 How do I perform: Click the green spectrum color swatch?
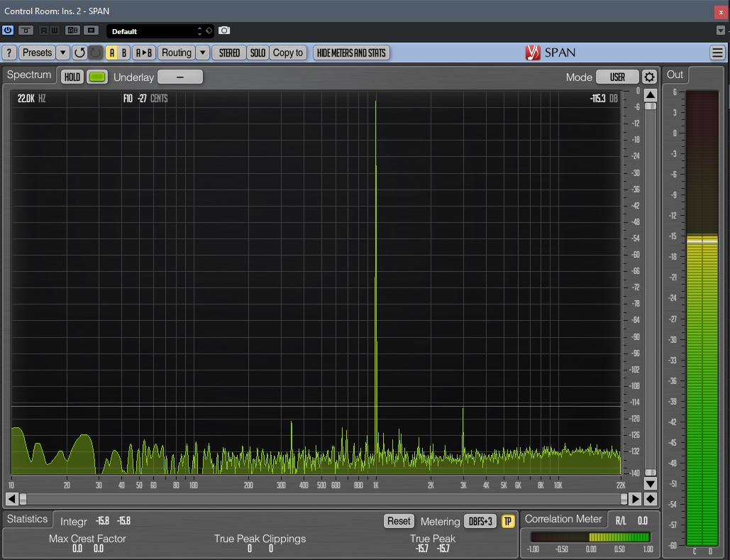pos(96,77)
